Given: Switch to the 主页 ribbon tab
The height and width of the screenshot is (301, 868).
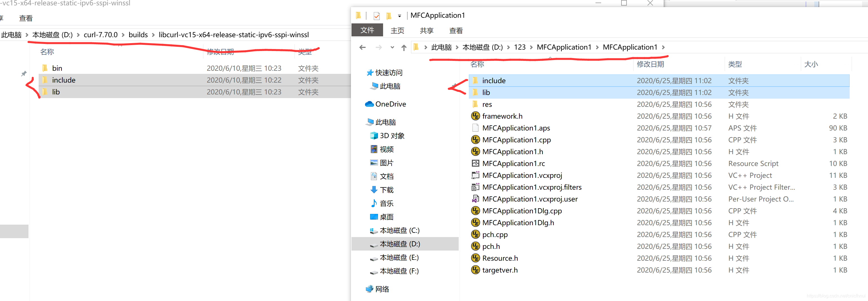Looking at the screenshot, I should coord(397,31).
